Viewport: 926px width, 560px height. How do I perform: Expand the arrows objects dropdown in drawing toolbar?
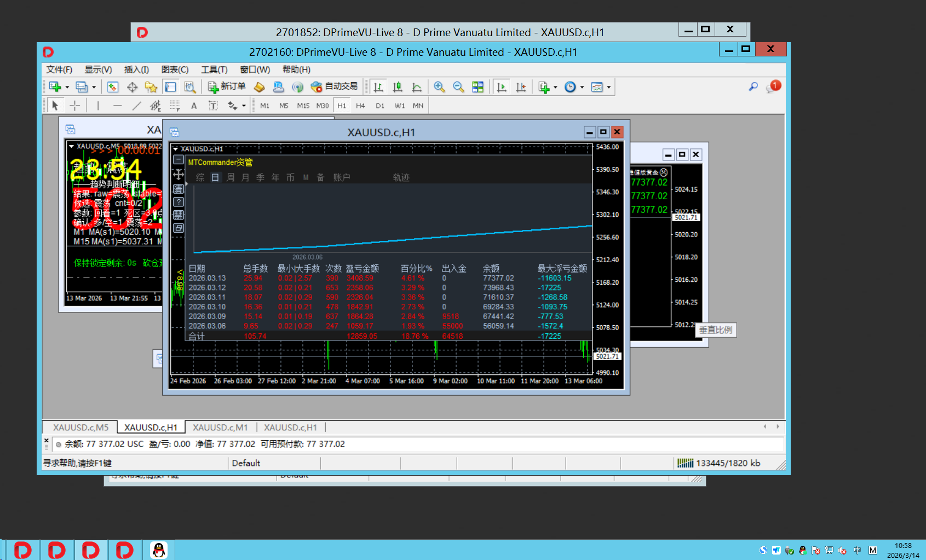pos(244,106)
